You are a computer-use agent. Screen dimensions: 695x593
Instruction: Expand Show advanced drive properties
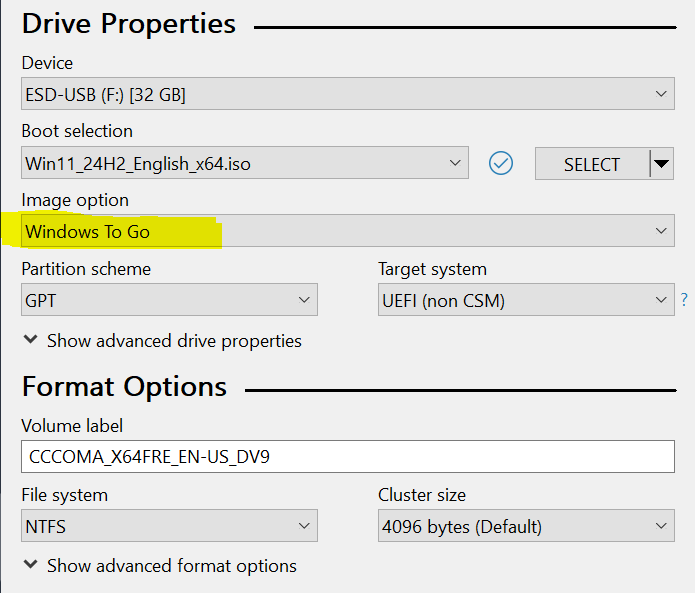(x=162, y=341)
